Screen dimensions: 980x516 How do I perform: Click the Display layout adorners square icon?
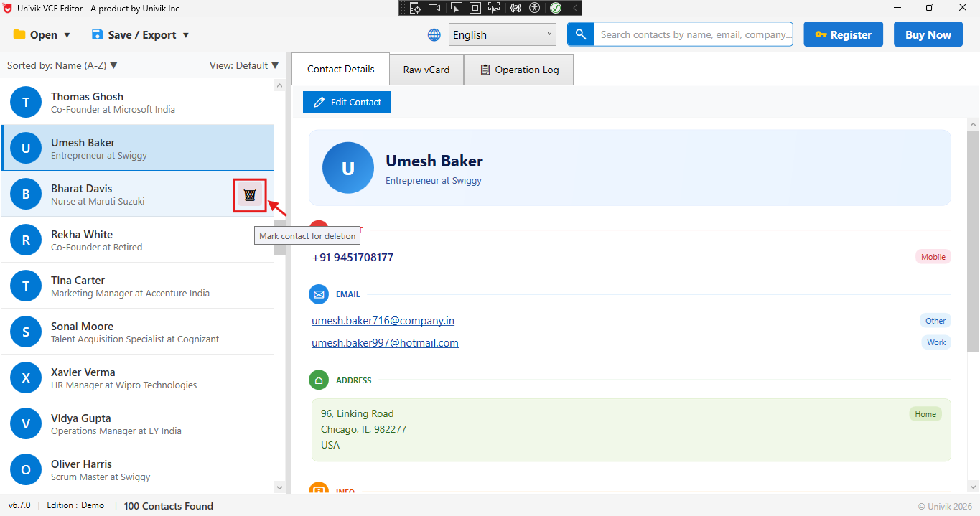[475, 8]
